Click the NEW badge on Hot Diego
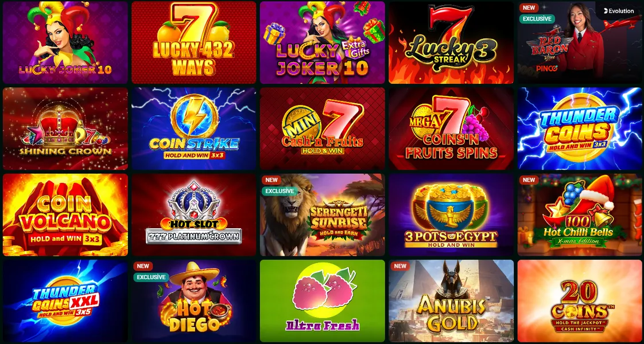 [143, 266]
